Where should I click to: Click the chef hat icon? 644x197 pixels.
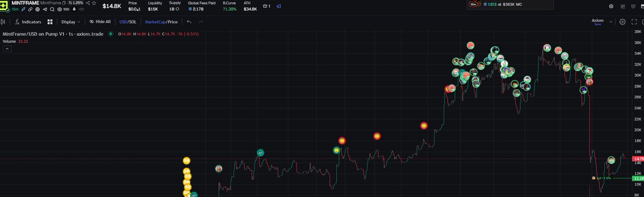pos(74,9)
